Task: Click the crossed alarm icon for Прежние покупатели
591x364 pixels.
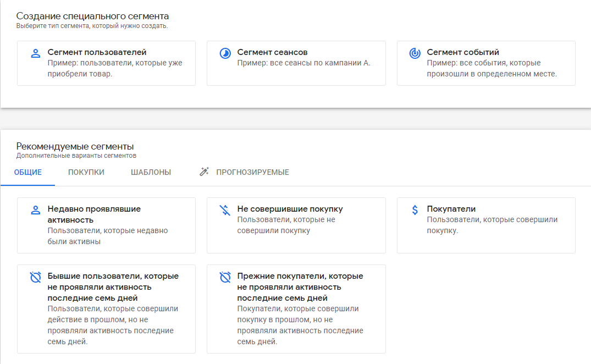Action: [225, 277]
